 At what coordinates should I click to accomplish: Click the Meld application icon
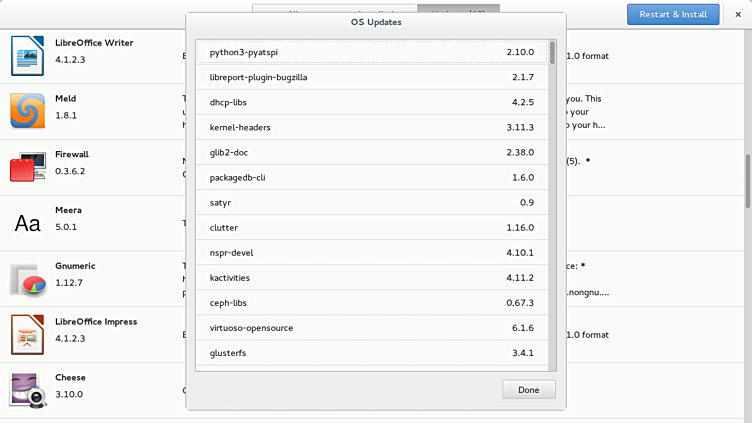coord(28,110)
